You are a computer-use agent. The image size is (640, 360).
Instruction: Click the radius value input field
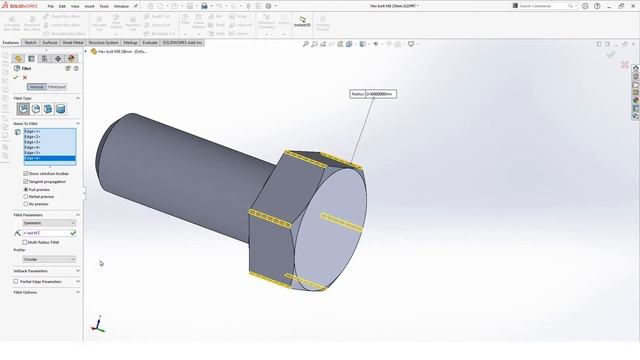tap(46, 233)
